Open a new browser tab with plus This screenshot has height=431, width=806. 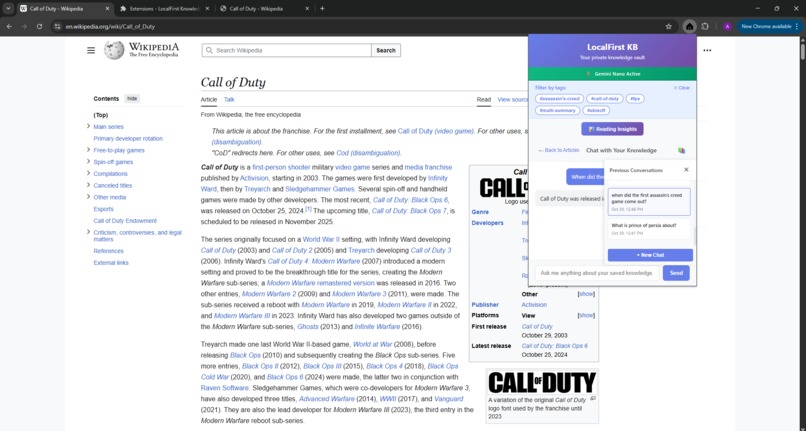coord(322,8)
